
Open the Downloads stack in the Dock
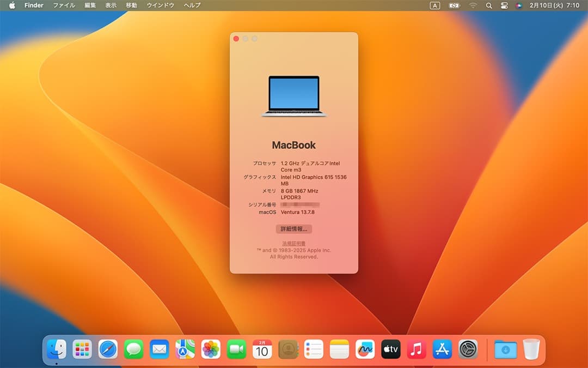pyautogui.click(x=505, y=349)
